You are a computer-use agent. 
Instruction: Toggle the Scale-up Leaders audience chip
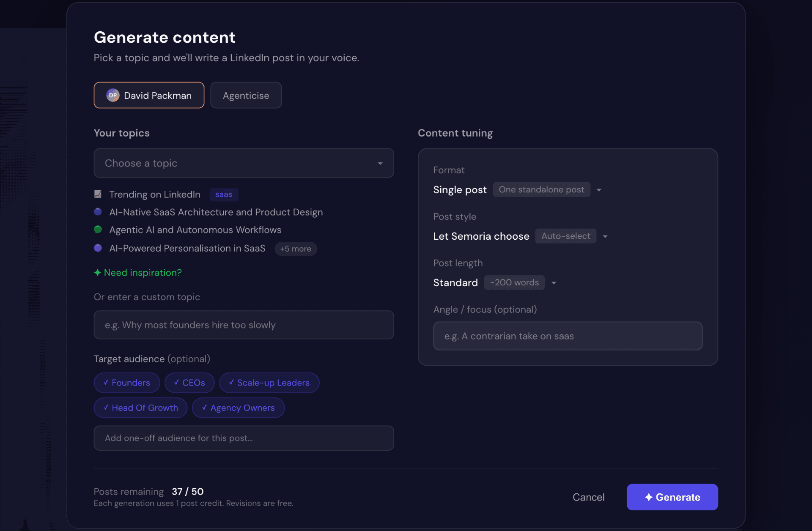(269, 383)
